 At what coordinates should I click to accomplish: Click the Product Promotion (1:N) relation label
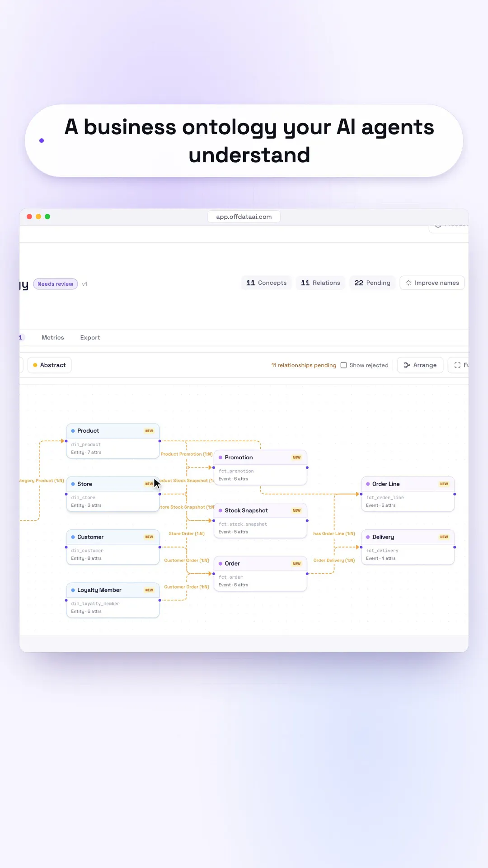[187, 454]
